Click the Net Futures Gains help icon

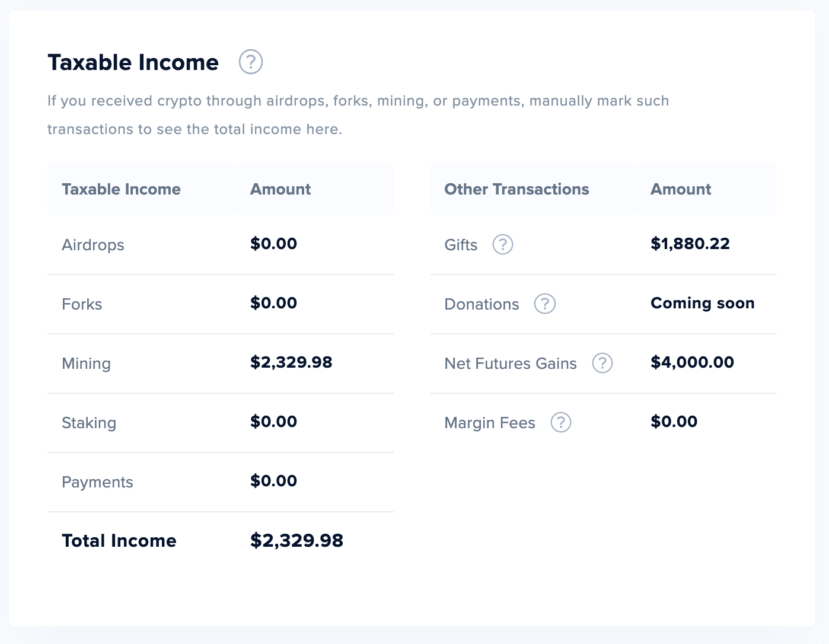[602, 363]
